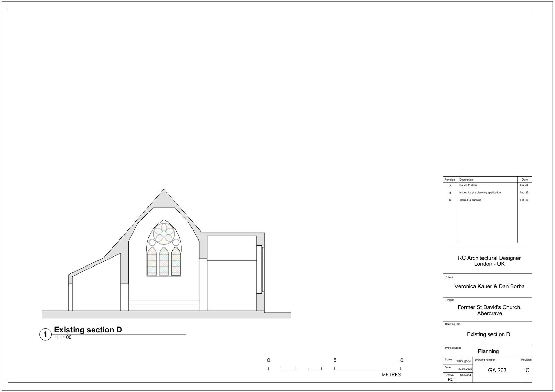555x392 pixels.
Task: Select the graphic scale bar
Action: coord(334,368)
